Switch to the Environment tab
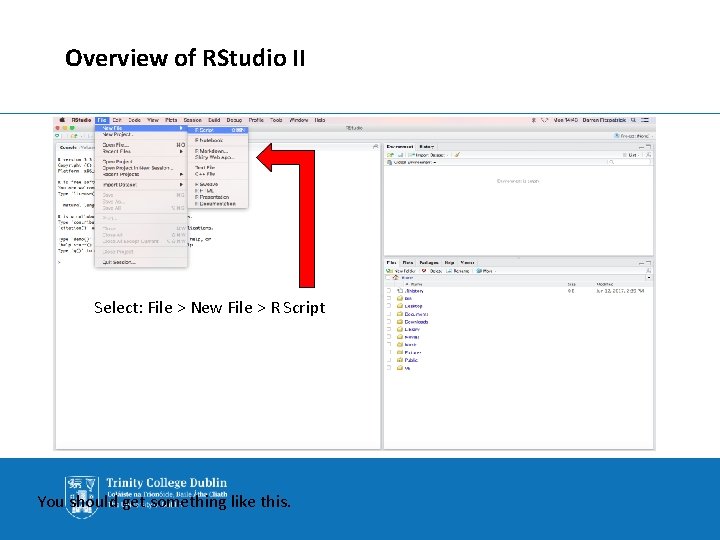The image size is (720, 540). (399, 146)
